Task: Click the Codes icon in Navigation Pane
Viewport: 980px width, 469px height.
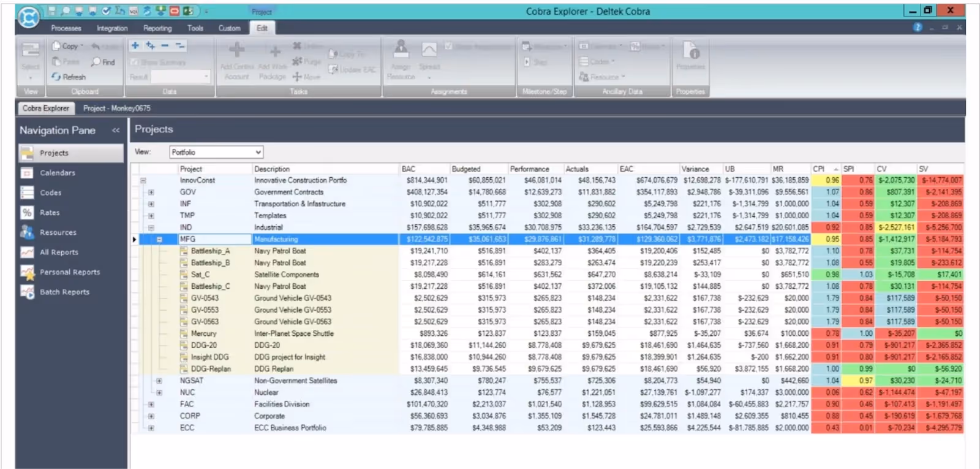Action: [26, 193]
